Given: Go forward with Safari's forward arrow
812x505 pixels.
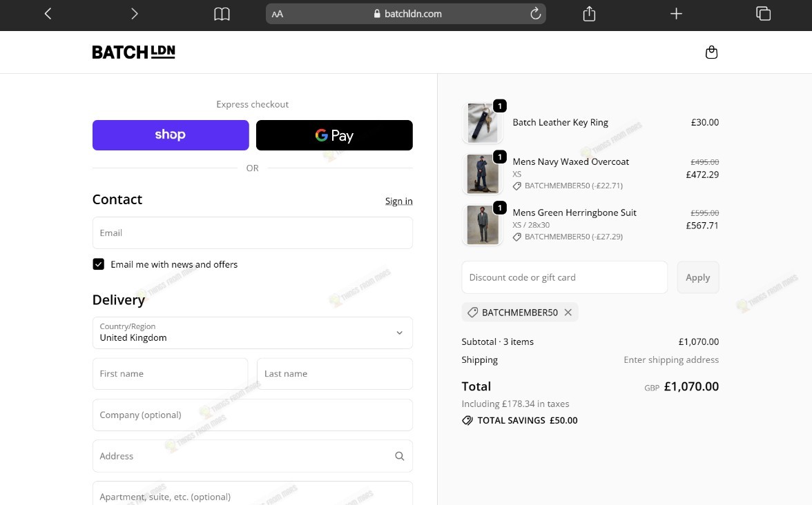Looking at the screenshot, I should (135, 14).
